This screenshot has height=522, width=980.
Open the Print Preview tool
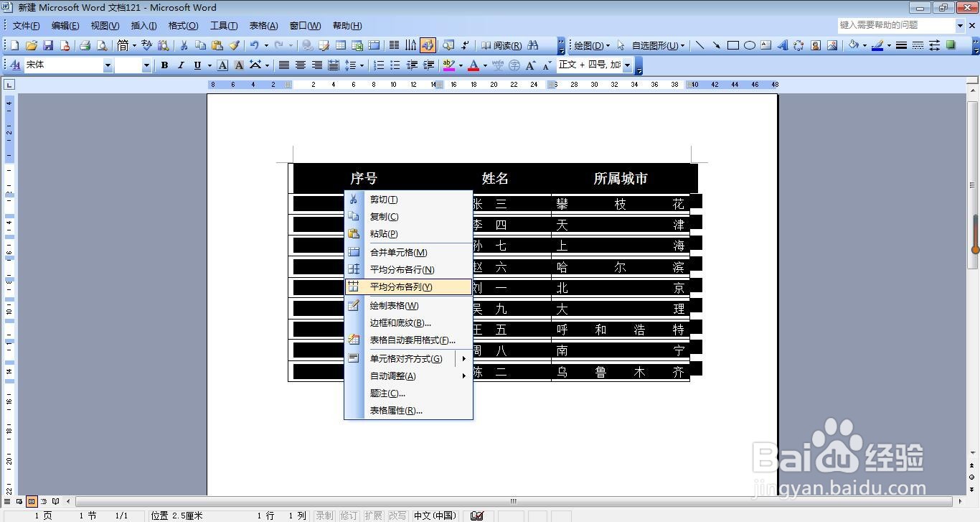pyautogui.click(x=102, y=45)
